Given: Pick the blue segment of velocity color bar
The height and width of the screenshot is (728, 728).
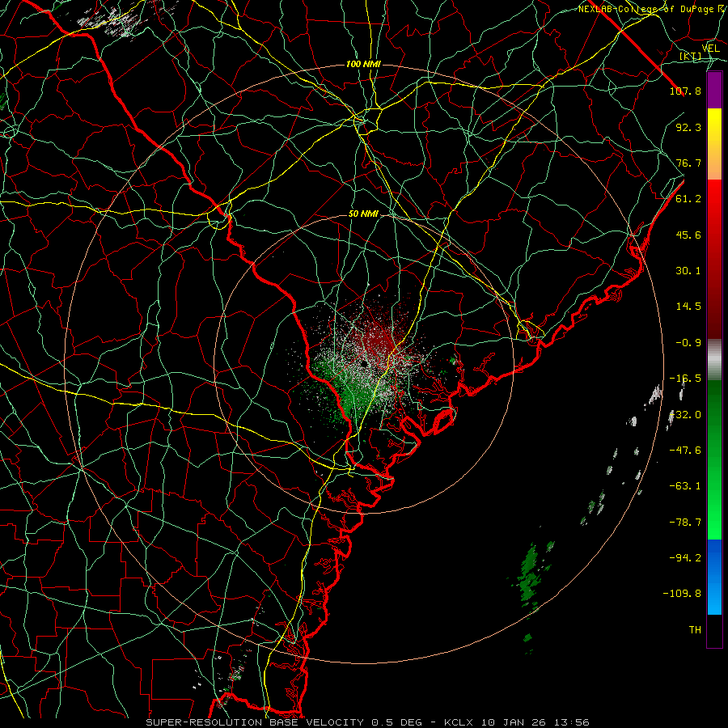Looking at the screenshot, I should [714, 577].
